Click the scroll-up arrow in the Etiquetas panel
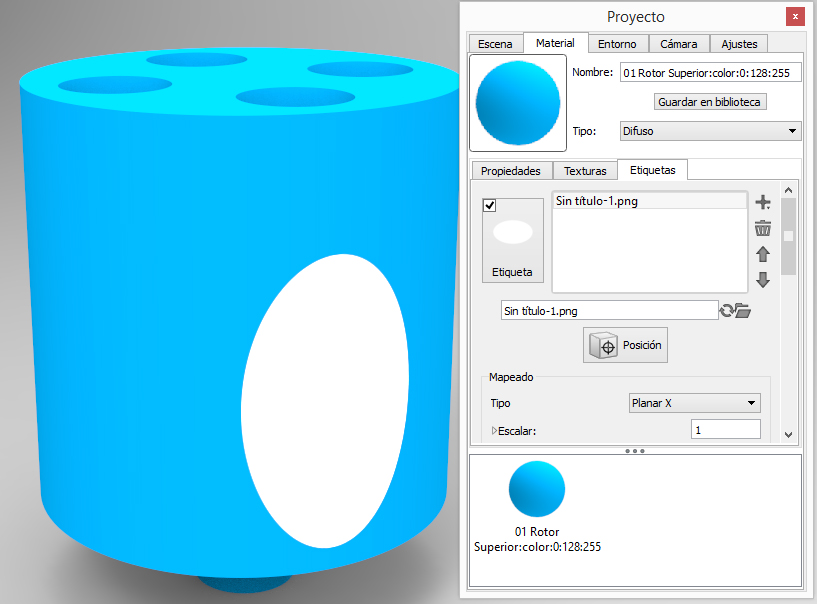 coord(788,189)
